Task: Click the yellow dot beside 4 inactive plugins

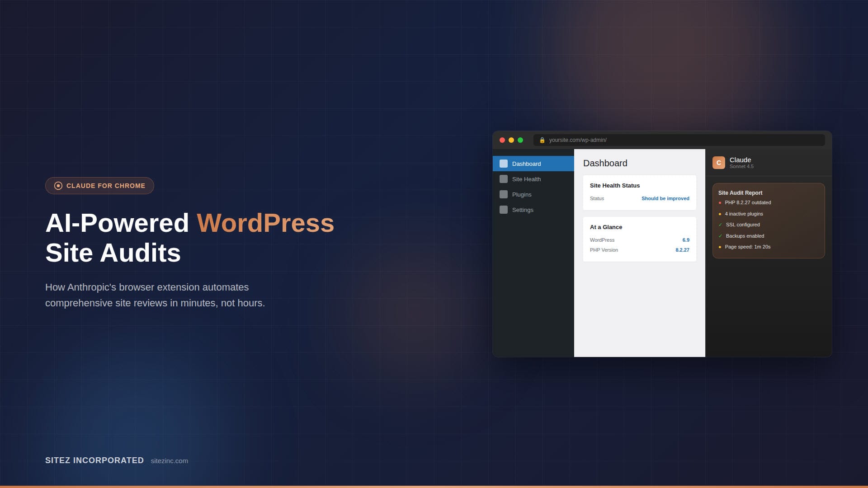Action: [x=720, y=214]
